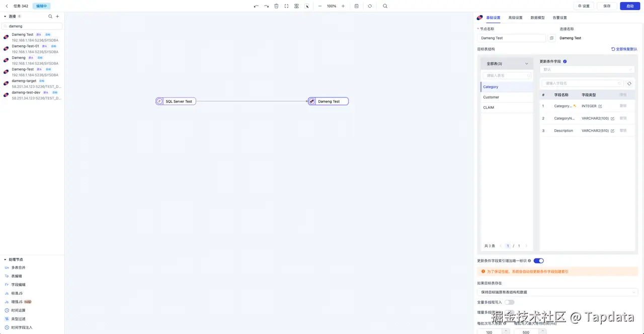Click 全部恢复默认 link
644x334 pixels.
(x=624, y=49)
